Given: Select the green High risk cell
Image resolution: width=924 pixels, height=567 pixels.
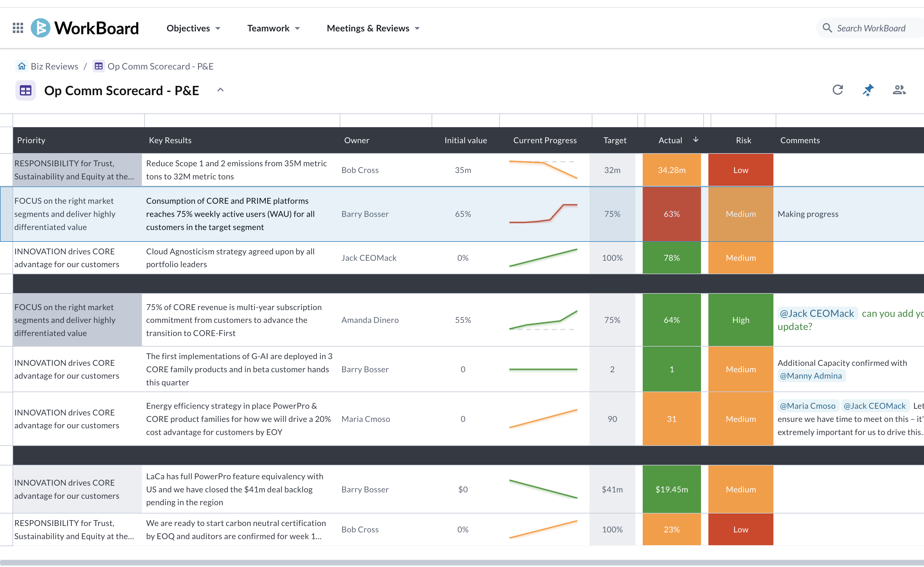Looking at the screenshot, I should click(x=741, y=320).
